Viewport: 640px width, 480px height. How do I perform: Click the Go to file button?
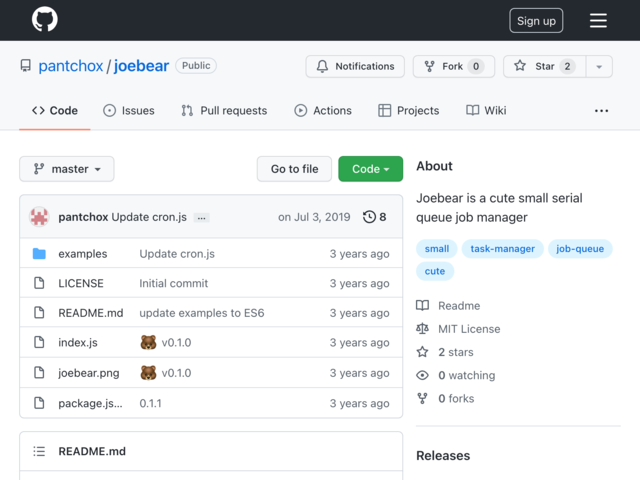click(294, 169)
